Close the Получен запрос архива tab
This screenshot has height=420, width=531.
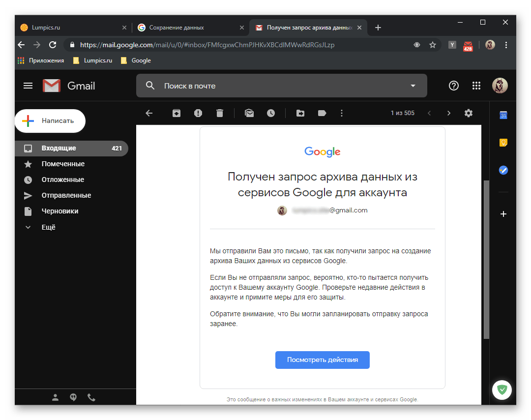pos(359,28)
